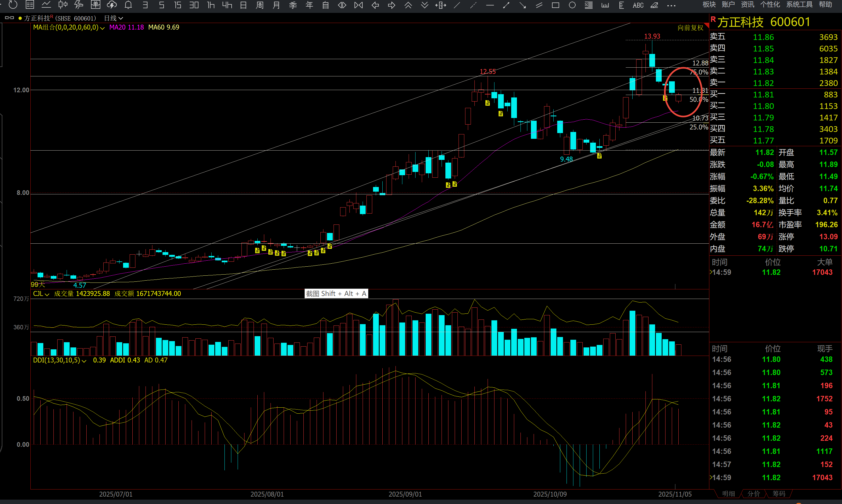Open the 系统工具 menu
Screen dimensions: 842x504
[799, 4]
